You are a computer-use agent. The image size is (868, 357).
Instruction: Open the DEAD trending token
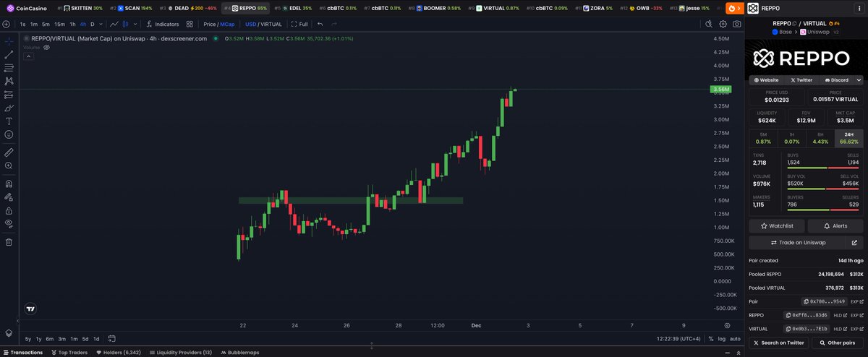pyautogui.click(x=190, y=8)
